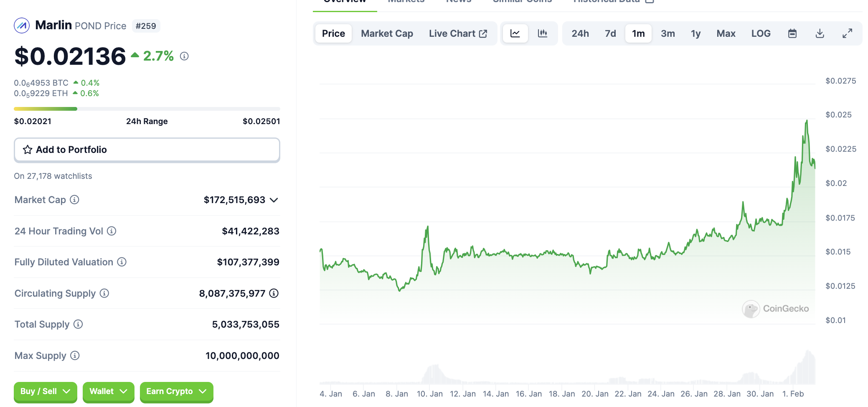The image size is (868, 407).
Task: Click the info icon beside 2.7% change
Action: [x=184, y=56]
